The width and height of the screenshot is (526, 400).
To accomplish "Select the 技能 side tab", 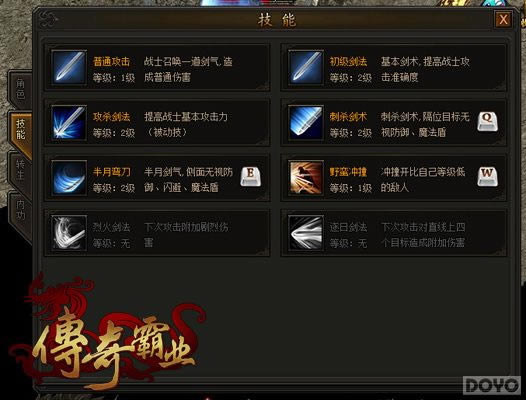I will coord(21,131).
